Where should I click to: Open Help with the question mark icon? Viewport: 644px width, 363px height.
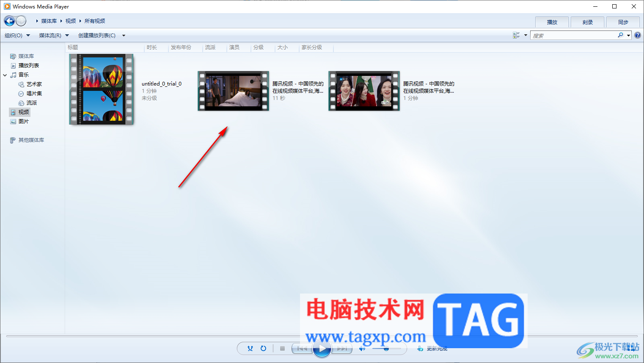point(638,36)
